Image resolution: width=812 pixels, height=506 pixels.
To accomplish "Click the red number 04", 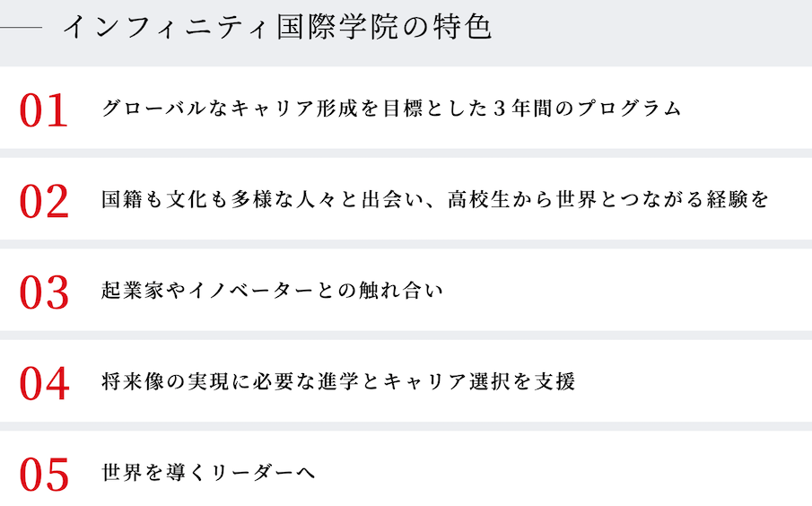I will click(x=44, y=384).
